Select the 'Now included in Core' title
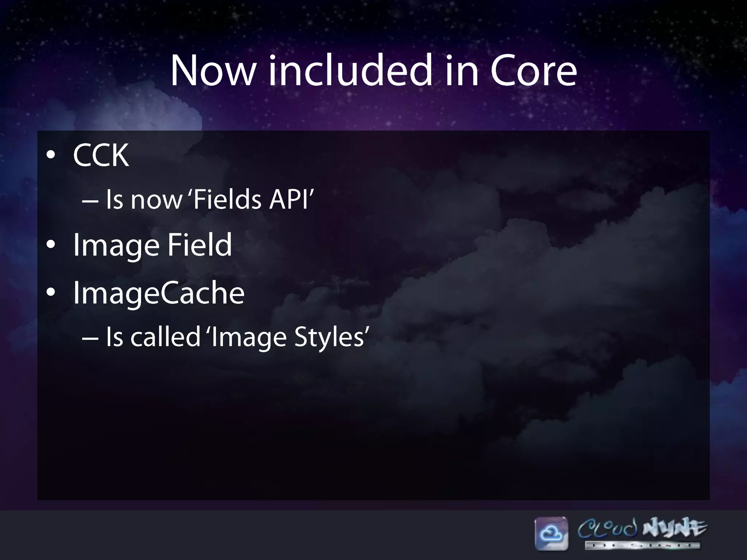The width and height of the screenshot is (747, 560). click(x=373, y=70)
